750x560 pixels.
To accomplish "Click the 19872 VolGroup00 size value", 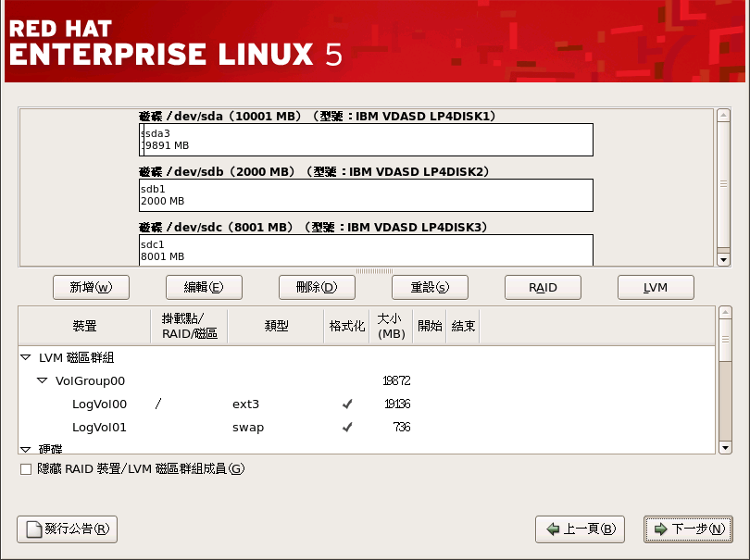I will pyautogui.click(x=396, y=380).
